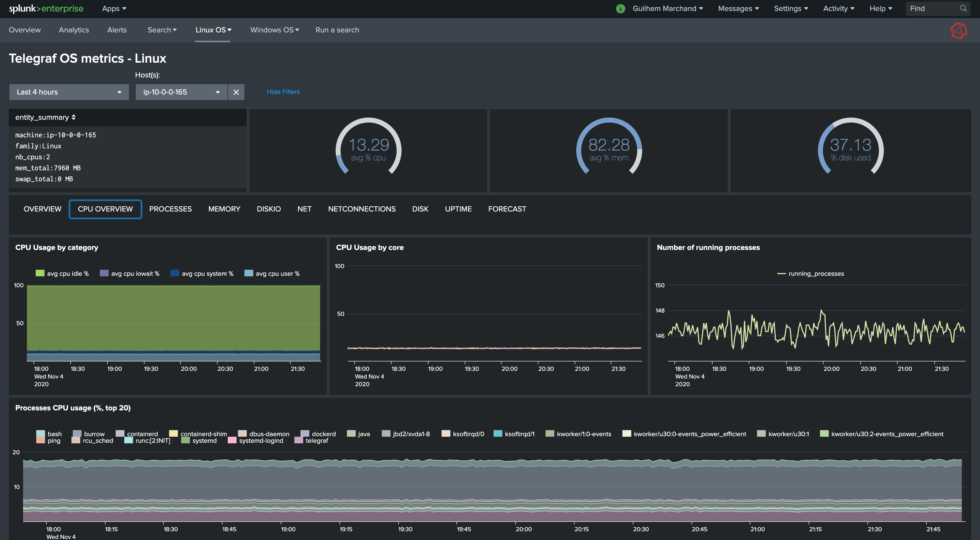Open the ip-10-0-0-165 host dropdown

(181, 92)
